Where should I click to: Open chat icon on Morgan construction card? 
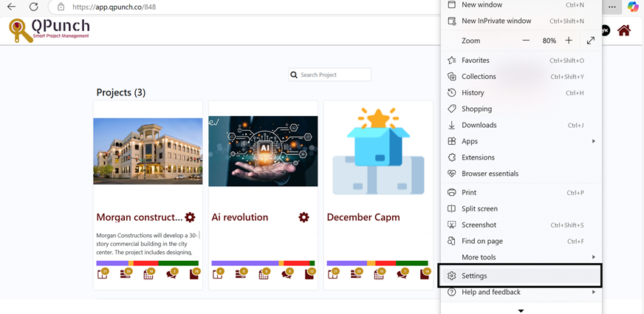click(x=172, y=274)
